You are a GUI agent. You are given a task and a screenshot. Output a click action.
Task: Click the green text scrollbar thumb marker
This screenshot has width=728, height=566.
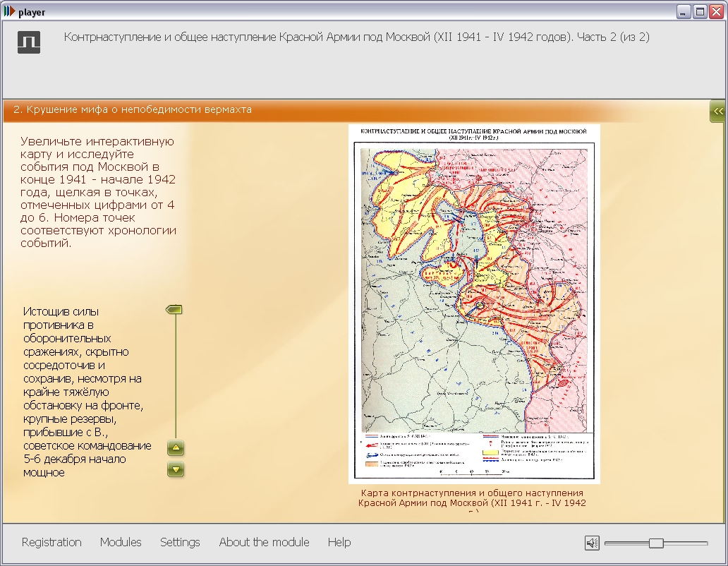(174, 310)
